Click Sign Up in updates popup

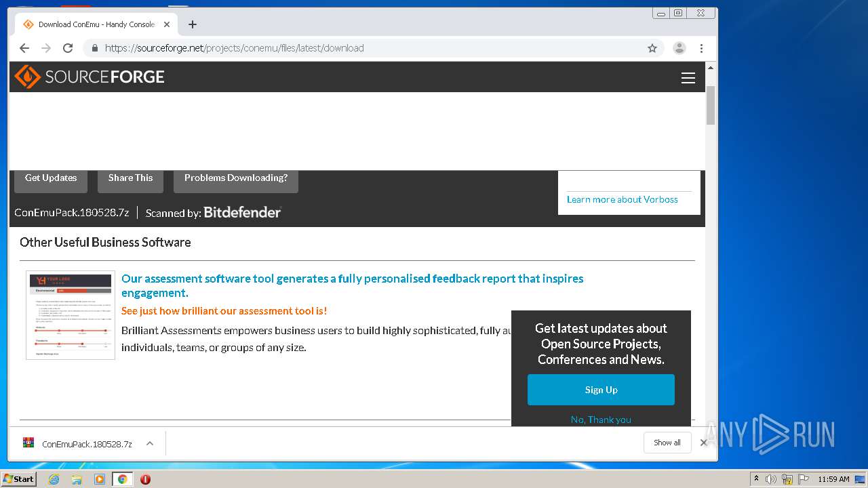tap(601, 390)
